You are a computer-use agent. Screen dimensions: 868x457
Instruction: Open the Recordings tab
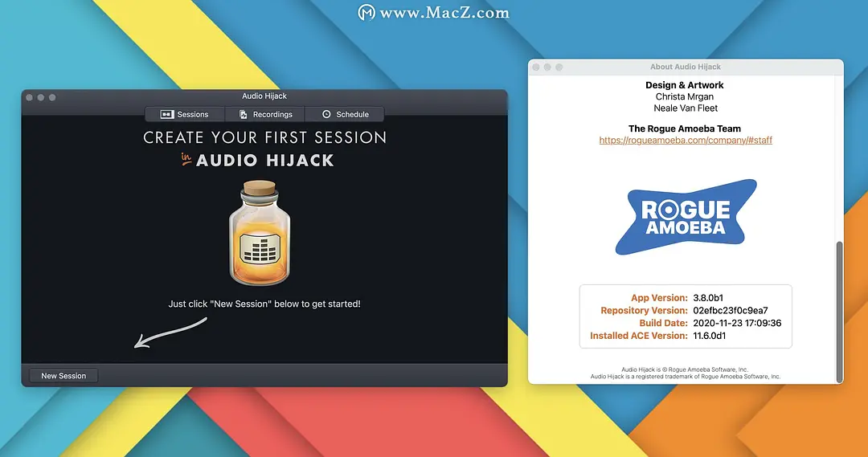tap(264, 114)
